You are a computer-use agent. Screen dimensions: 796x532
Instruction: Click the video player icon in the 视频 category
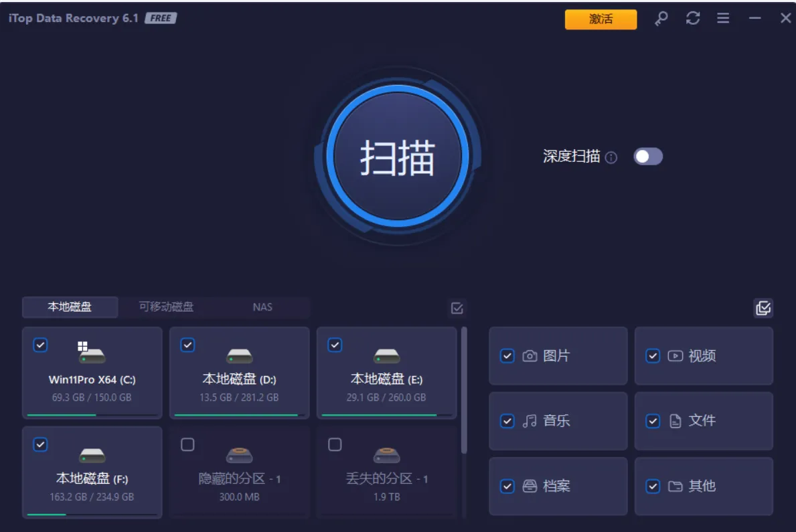tap(675, 356)
